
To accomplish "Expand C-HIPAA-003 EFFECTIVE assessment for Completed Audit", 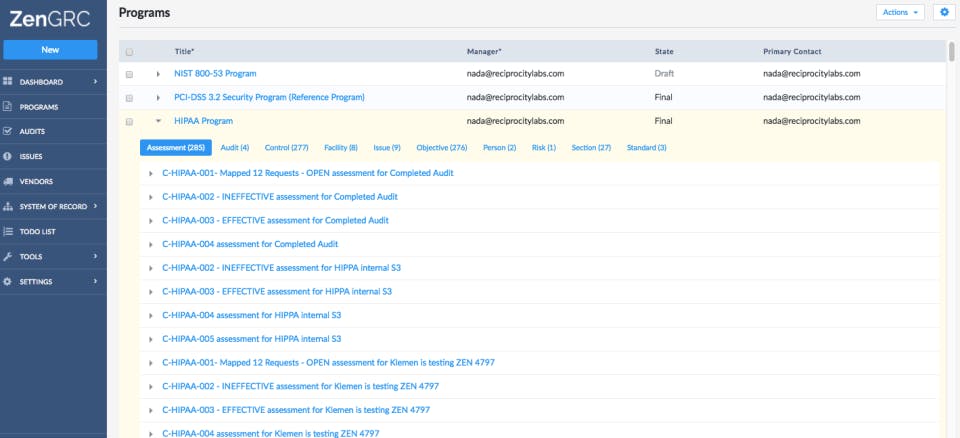I will click(151, 221).
